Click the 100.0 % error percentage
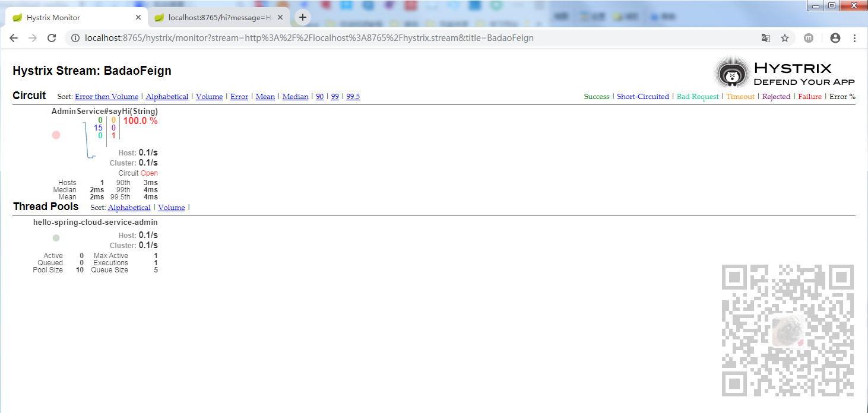Screen dimensions: 868x413 click(140, 121)
